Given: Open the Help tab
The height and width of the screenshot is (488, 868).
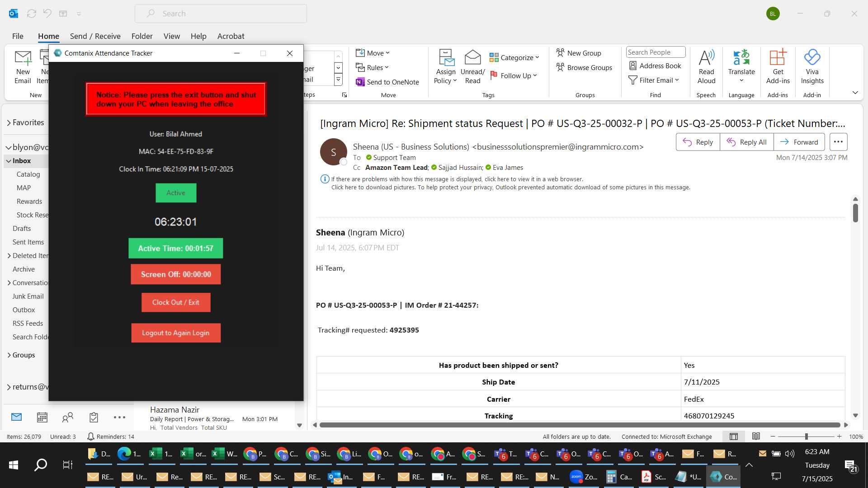Looking at the screenshot, I should [198, 36].
